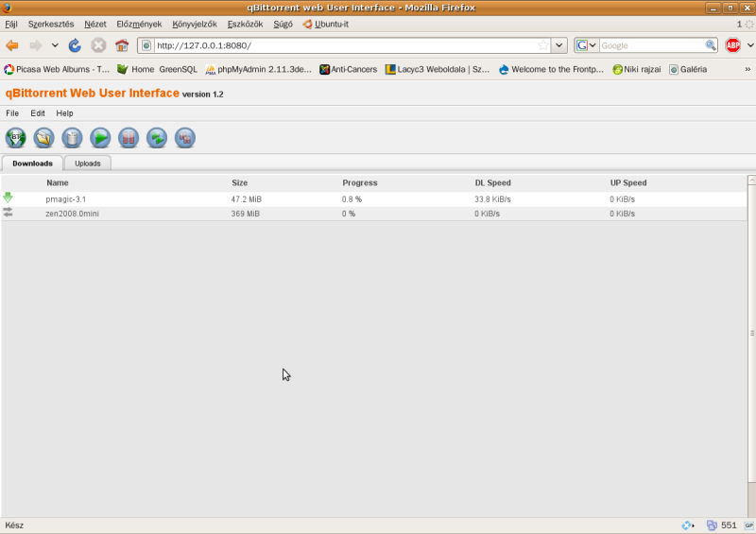Open the Súgó menu
The width and height of the screenshot is (756, 534).
click(x=283, y=25)
